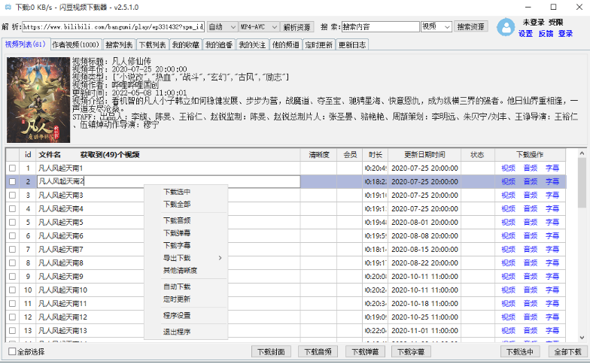Pick 定时更新 in the context menu

coord(177,299)
